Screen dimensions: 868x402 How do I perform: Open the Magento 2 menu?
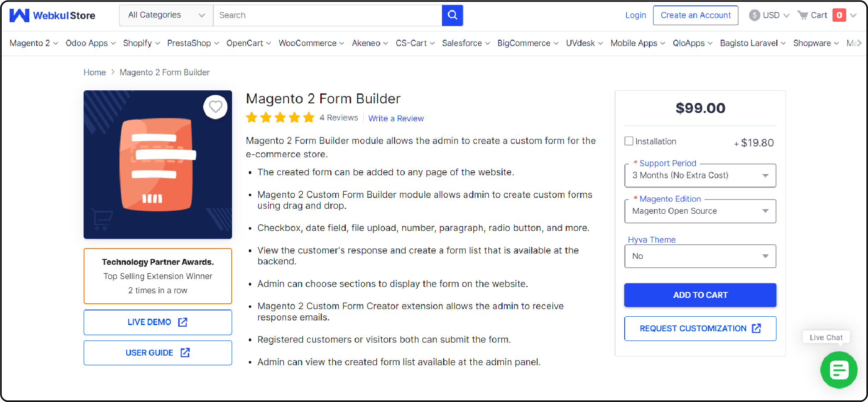(34, 43)
